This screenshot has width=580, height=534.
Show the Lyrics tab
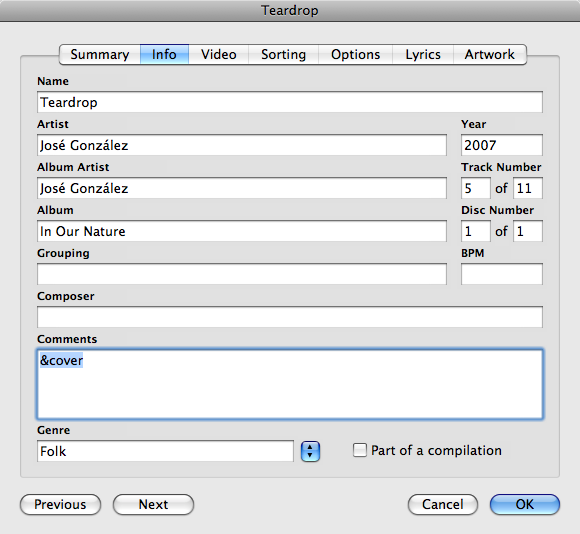pyautogui.click(x=423, y=54)
